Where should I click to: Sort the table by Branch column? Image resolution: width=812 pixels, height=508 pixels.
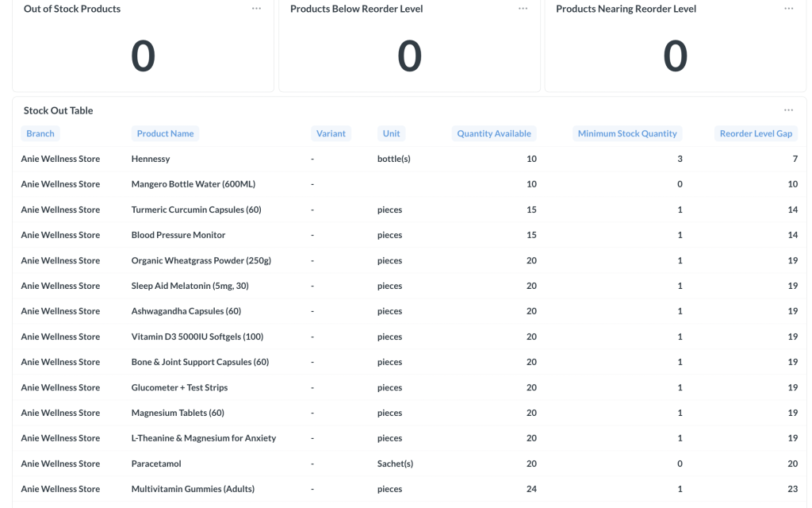(x=40, y=133)
